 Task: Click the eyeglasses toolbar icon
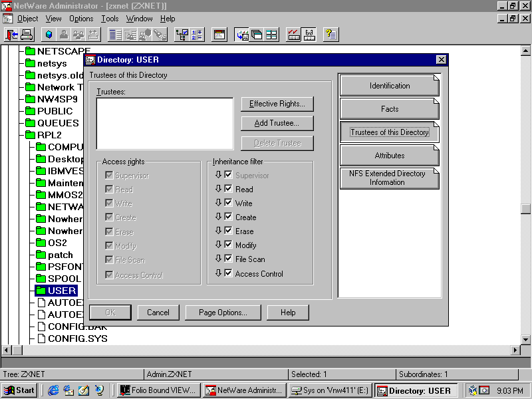pyautogui.click(x=309, y=35)
